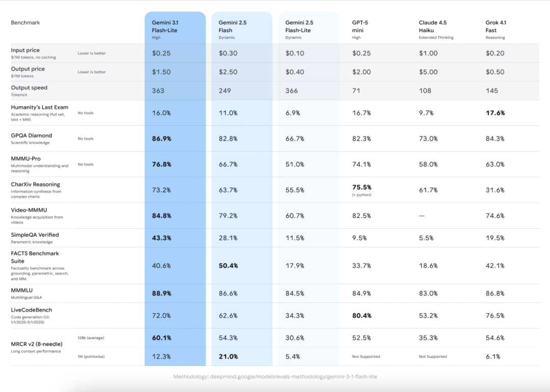Image resolution: width=550 pixels, height=392 pixels.
Task: Click the bold 88.9% MMMLU score
Action: (x=162, y=293)
